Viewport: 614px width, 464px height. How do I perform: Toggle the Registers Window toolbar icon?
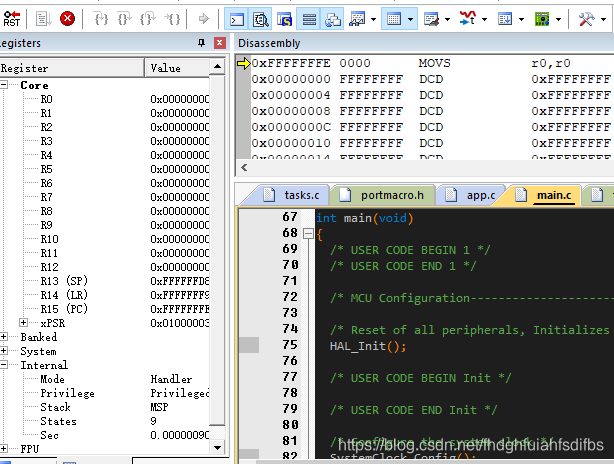(x=309, y=19)
